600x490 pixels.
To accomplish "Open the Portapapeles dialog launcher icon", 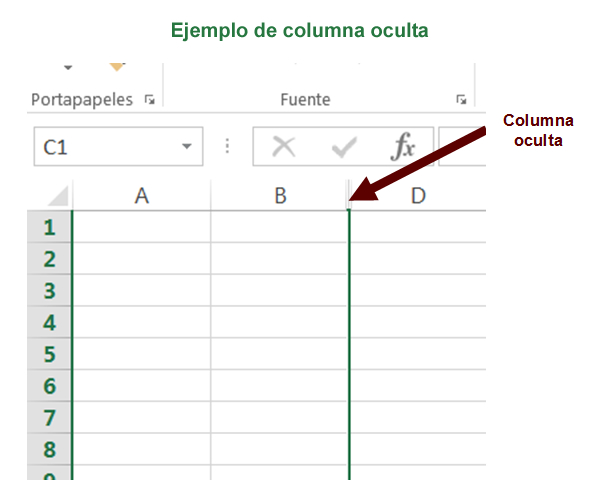I will (x=150, y=100).
